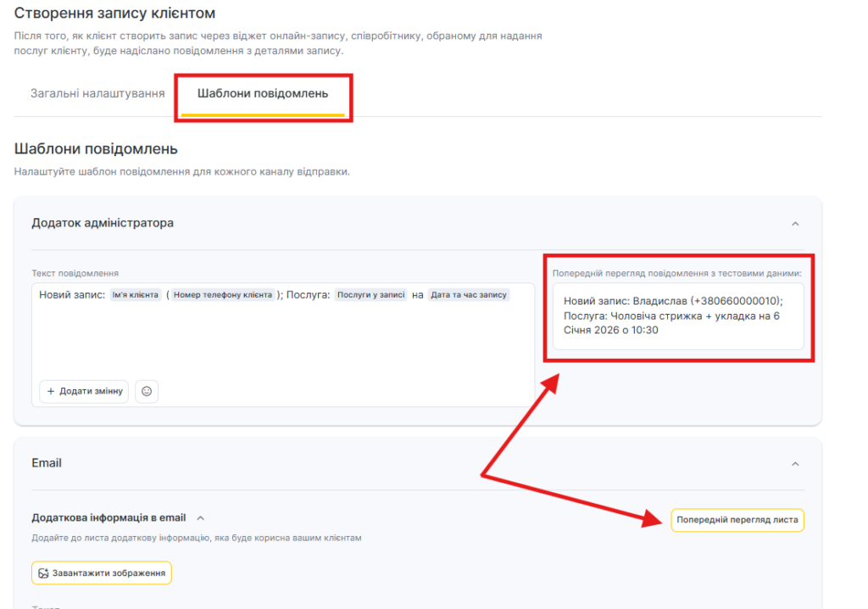
Task: Click the Створення запису клієнтом page heading
Action: [x=114, y=14]
